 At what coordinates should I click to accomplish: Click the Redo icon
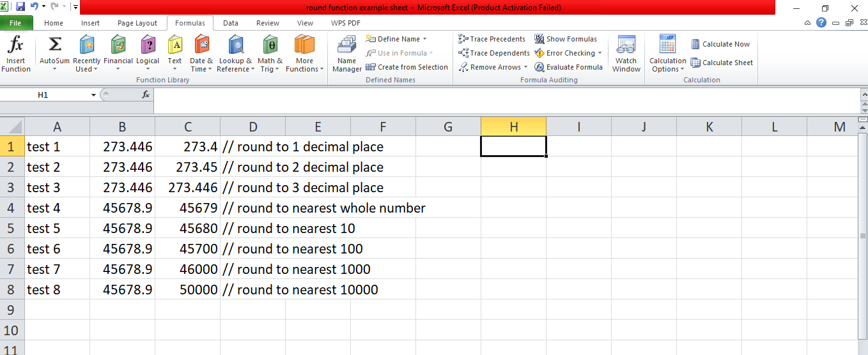tap(54, 7)
